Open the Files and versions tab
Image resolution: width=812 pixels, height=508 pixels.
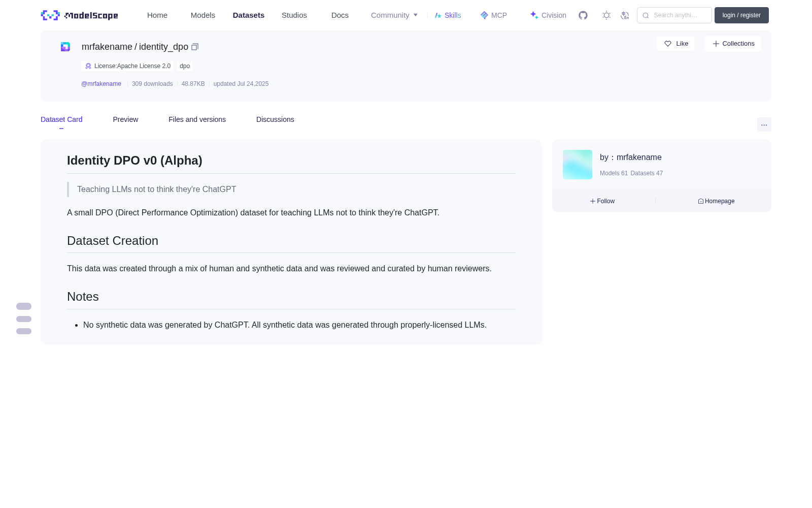pos(197,119)
